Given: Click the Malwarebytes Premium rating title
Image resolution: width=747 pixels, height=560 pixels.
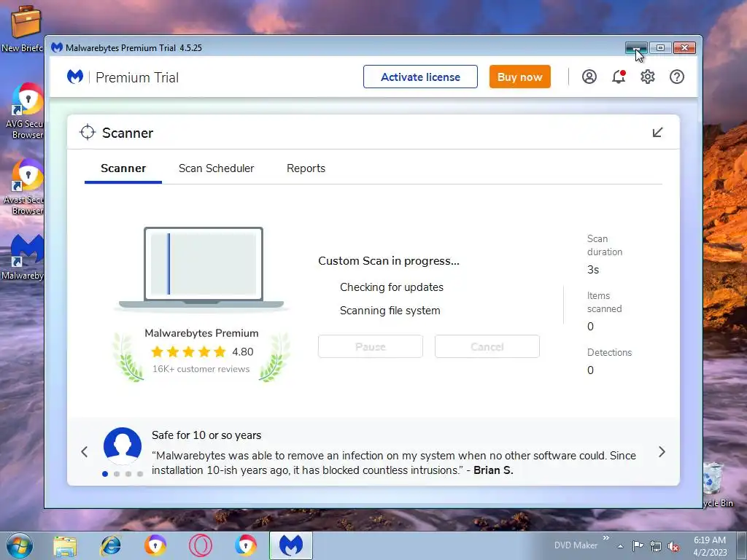Looking at the screenshot, I should (201, 333).
